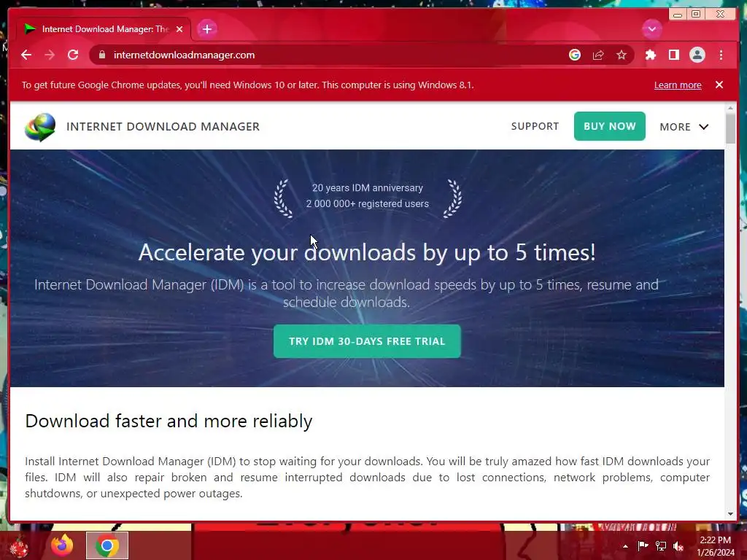Select the Internet Download Manager tab
747x560 pixels.
pyautogui.click(x=104, y=29)
